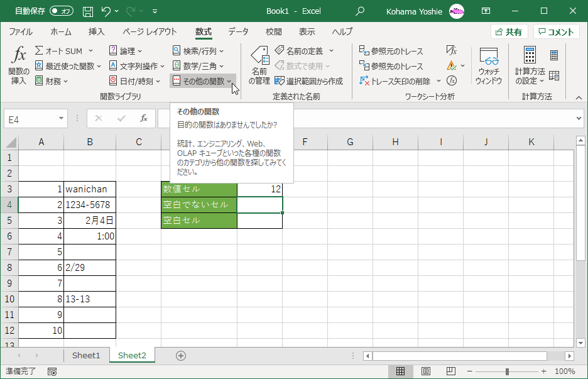Open the More Functions (その他の関数) menu
This screenshot has width=588, height=379.
click(203, 81)
